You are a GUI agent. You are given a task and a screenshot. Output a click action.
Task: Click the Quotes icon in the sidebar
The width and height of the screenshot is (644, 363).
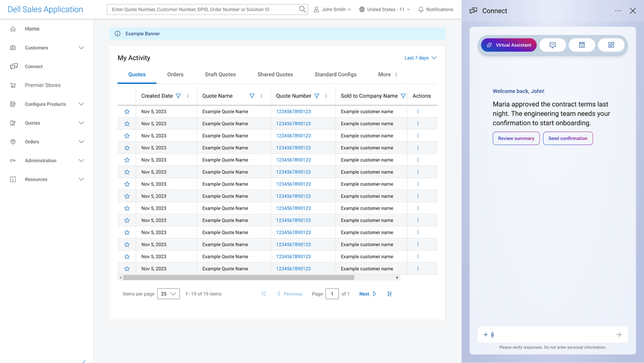(13, 123)
